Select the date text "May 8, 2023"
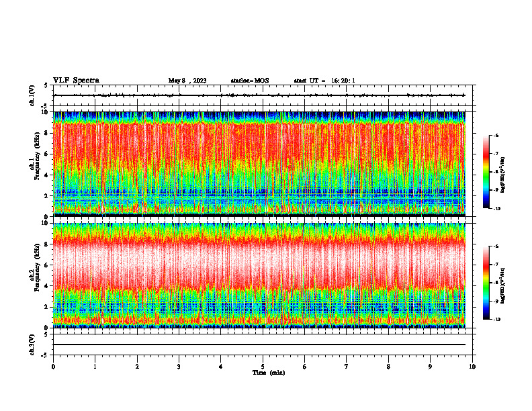This screenshot has height=411, width=532. pyautogui.click(x=187, y=81)
